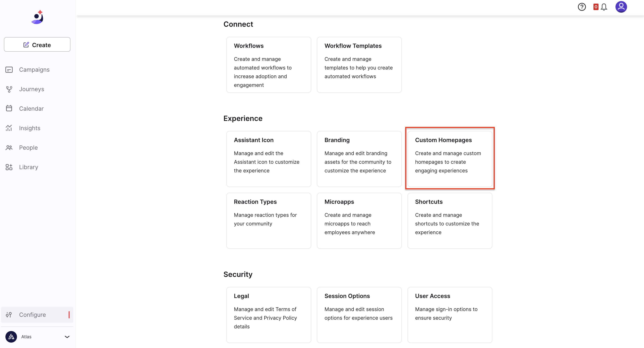Viewport: 644px width, 348px height.
Task: Open the Microapps card
Action: tap(359, 221)
